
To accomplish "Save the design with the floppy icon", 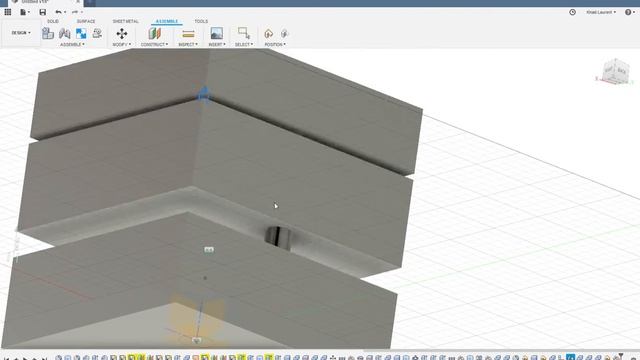I will coord(43,12).
